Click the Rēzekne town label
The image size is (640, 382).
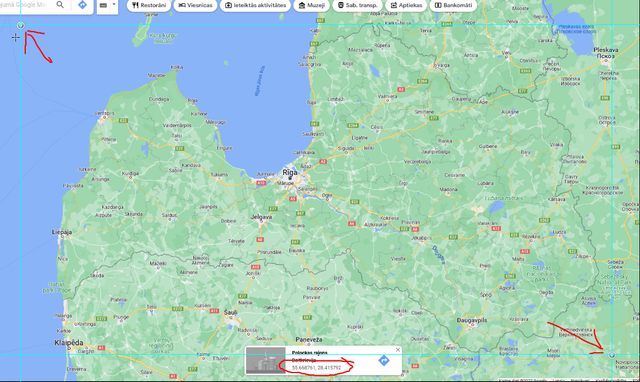click(x=531, y=236)
